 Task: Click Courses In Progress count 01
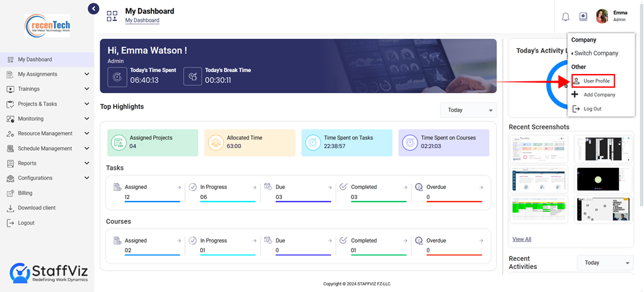tap(203, 250)
